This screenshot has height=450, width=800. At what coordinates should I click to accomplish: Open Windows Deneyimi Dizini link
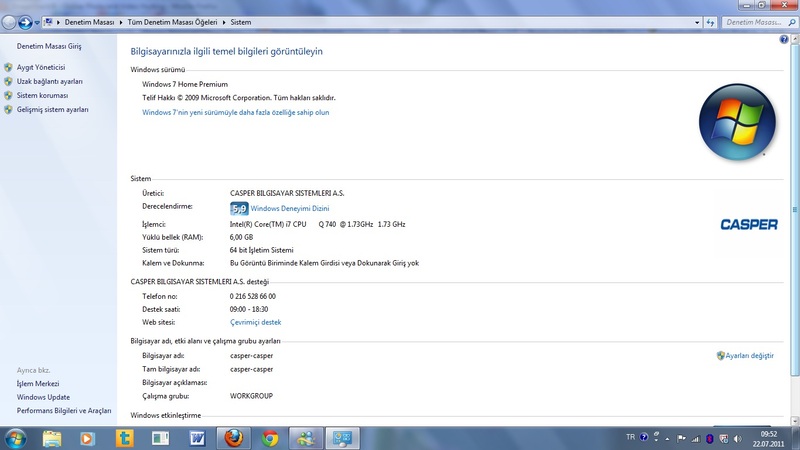[290, 208]
